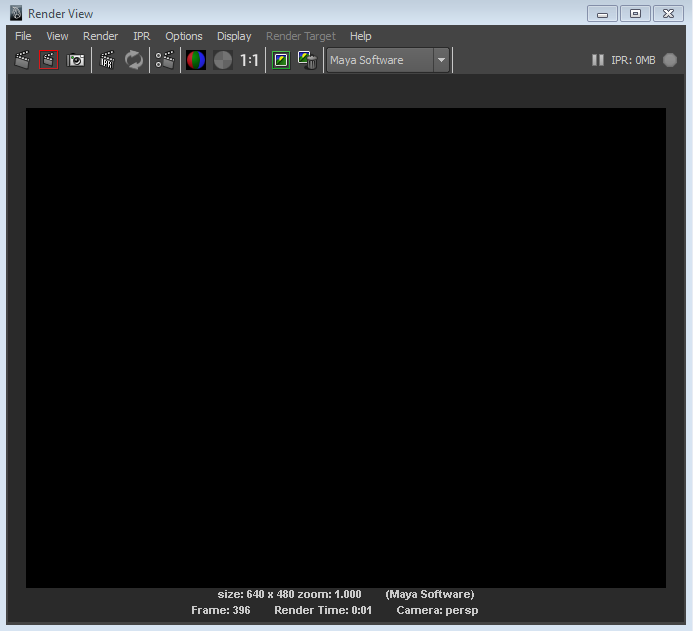Open the Display menu
This screenshot has height=631, width=693.
coord(234,36)
